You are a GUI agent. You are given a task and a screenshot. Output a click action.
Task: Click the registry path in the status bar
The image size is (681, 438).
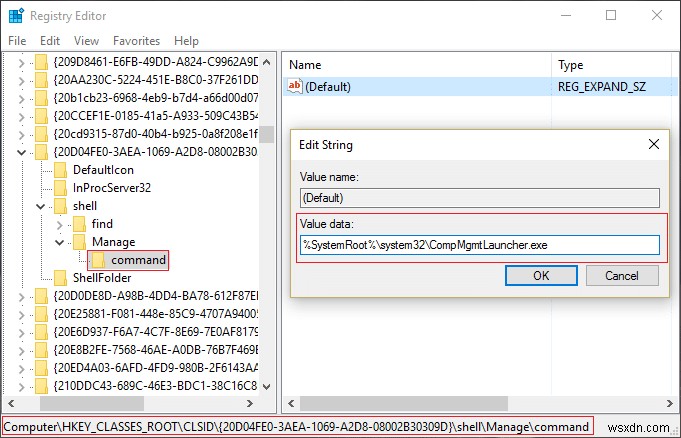(296, 427)
